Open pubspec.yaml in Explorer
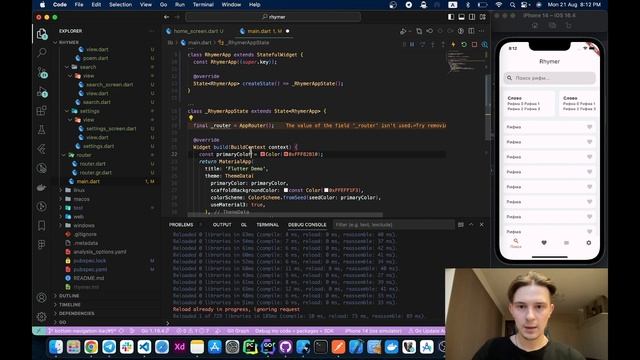 [x=90, y=269]
